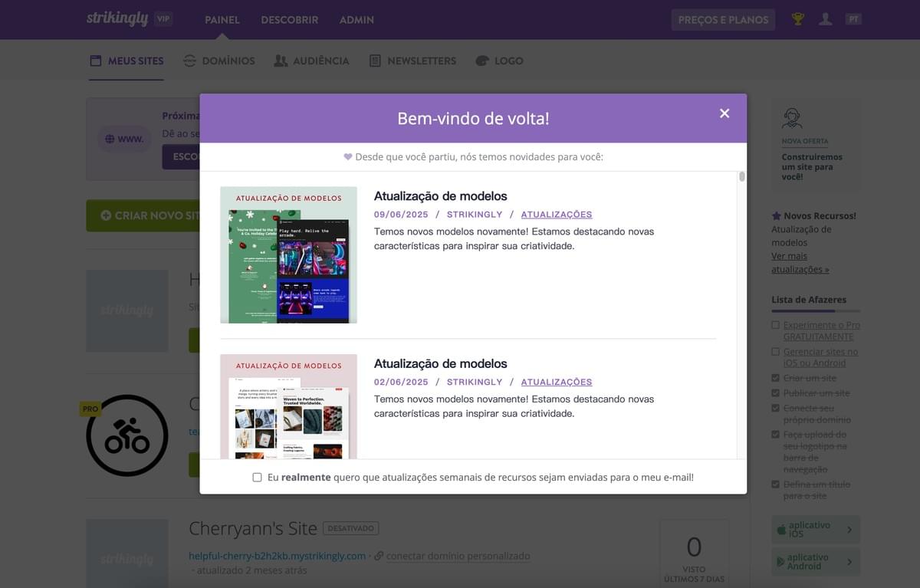The width and height of the screenshot is (920, 588).
Task: Open the trophy rewards icon
Action: pos(798,19)
